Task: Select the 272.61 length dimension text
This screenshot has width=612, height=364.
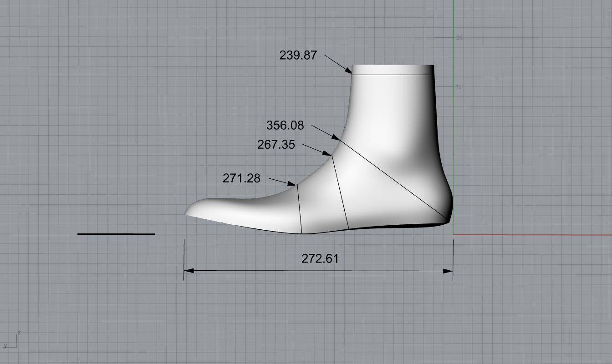Action: coord(320,258)
